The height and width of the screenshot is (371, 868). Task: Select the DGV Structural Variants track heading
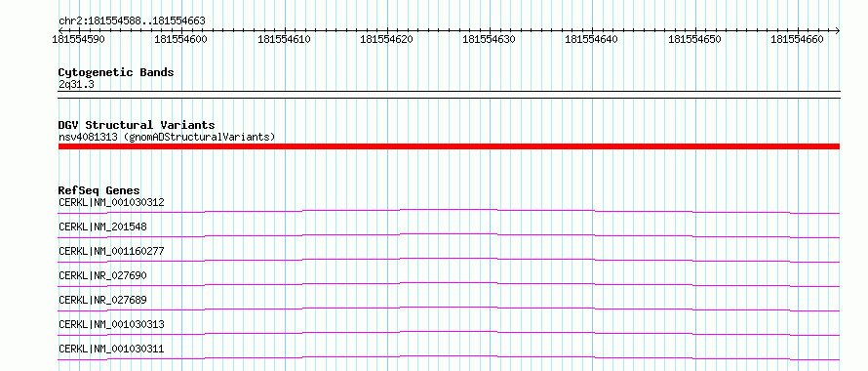pos(137,125)
